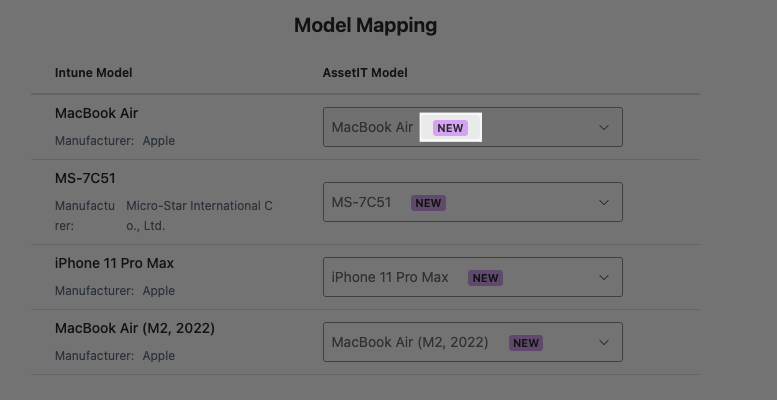Click the NEW badge beside MacBook Air
777x400 pixels.
pos(451,128)
